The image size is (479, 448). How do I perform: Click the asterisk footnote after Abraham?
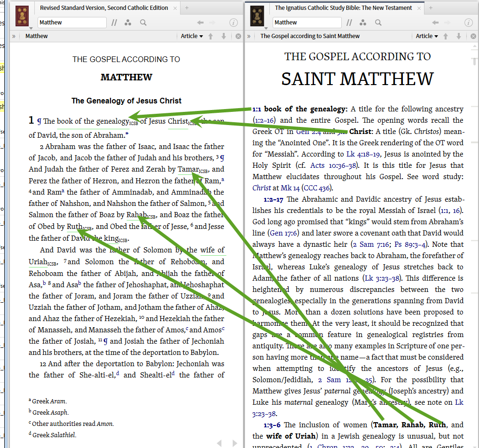tap(127, 134)
